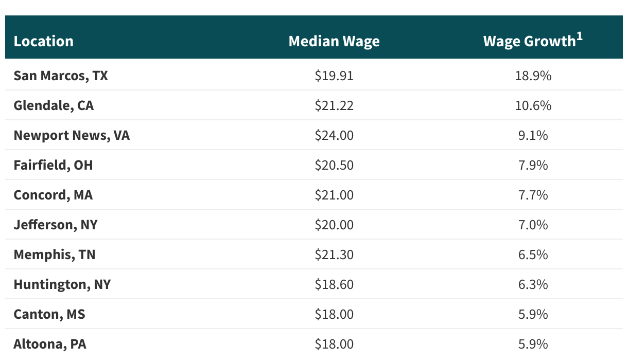Click the $19.91 median wage value
Image resolution: width=628 pixels, height=364 pixels.
[334, 76]
